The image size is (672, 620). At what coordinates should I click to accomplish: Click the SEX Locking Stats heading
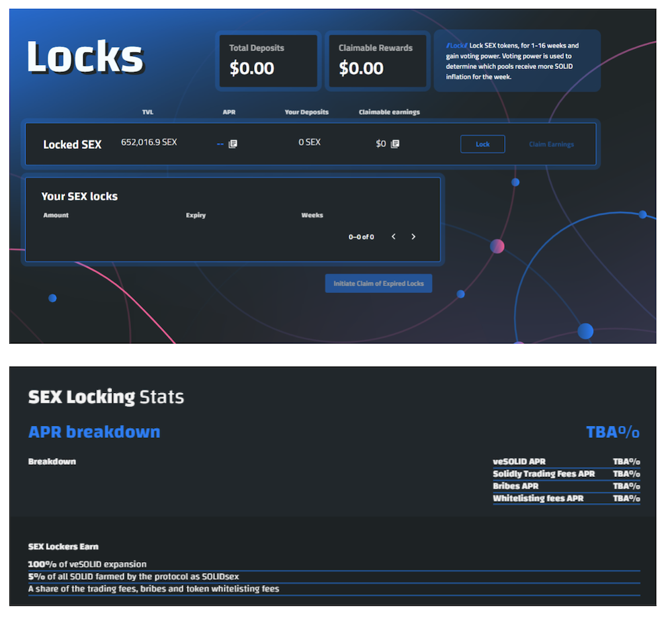(106, 397)
